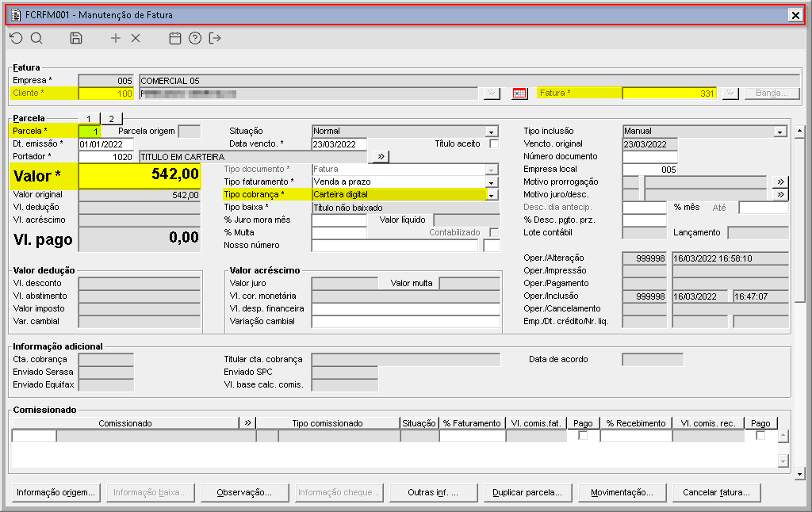812x512 pixels.
Task: Click the Comissionado code cell in grid
Action: tap(33, 436)
